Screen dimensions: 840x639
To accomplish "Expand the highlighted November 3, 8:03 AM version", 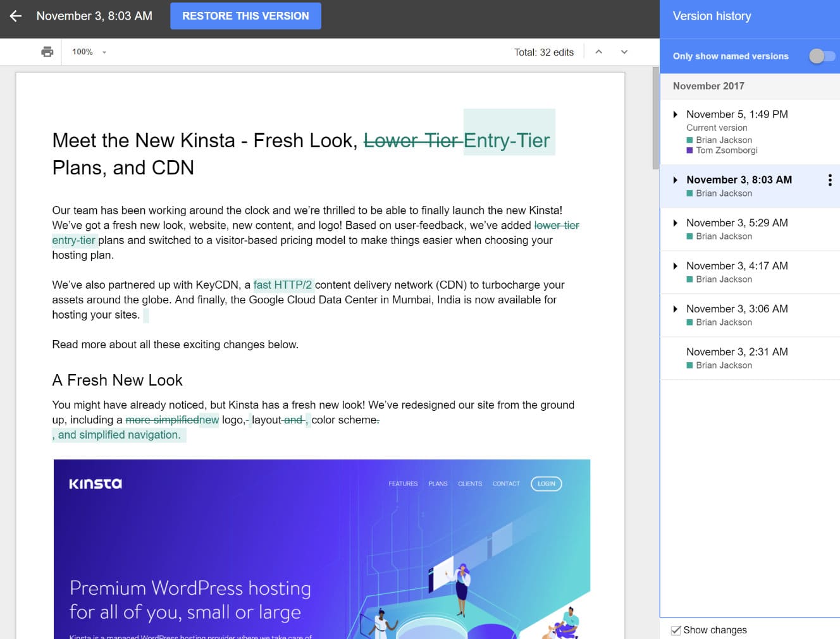I will [676, 180].
